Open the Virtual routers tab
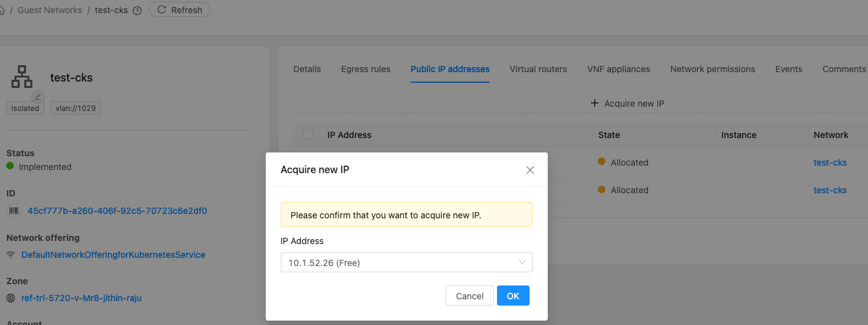This screenshot has height=325, width=868. pyautogui.click(x=538, y=69)
